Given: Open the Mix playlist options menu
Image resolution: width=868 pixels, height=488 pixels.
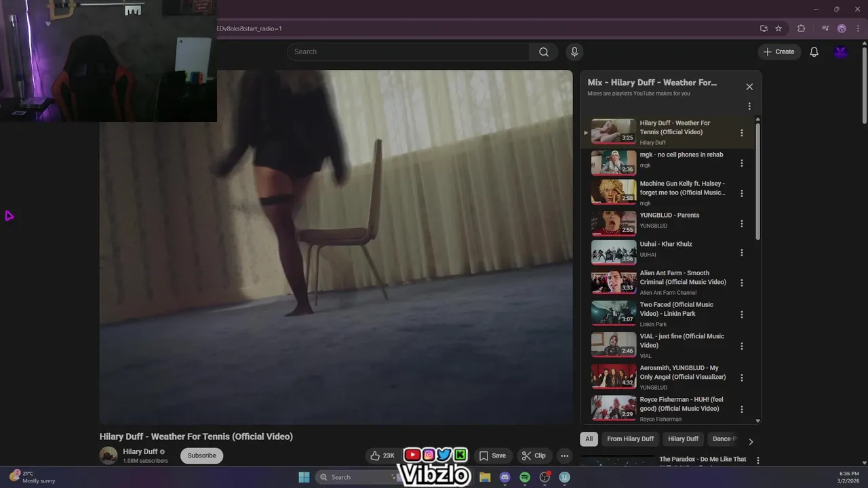Looking at the screenshot, I should point(749,106).
